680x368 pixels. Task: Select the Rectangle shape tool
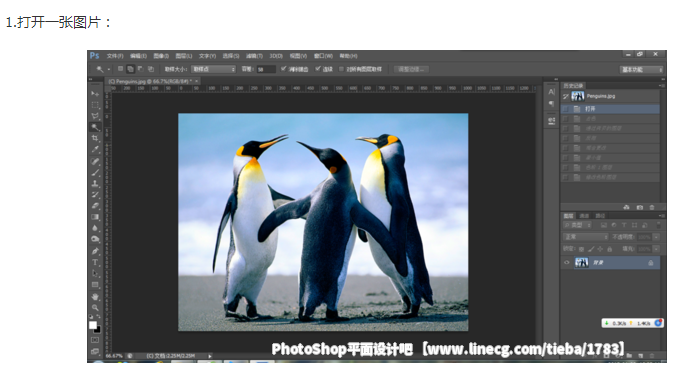pos(95,285)
